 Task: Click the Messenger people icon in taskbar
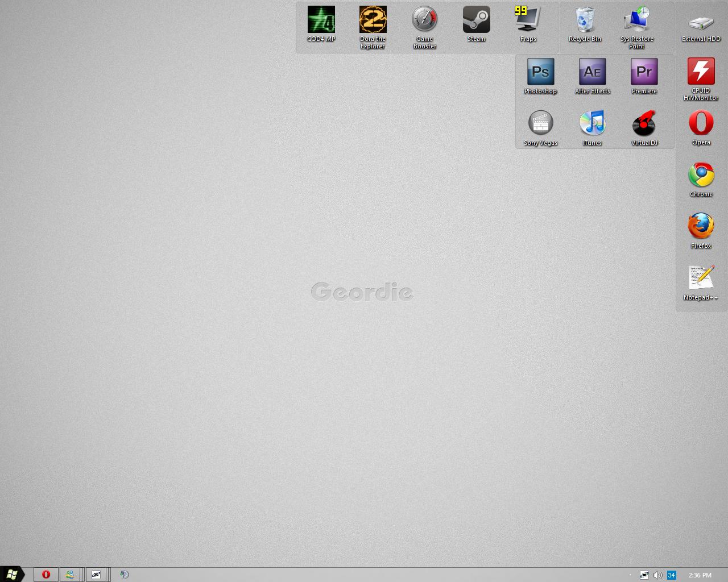[x=69, y=575]
